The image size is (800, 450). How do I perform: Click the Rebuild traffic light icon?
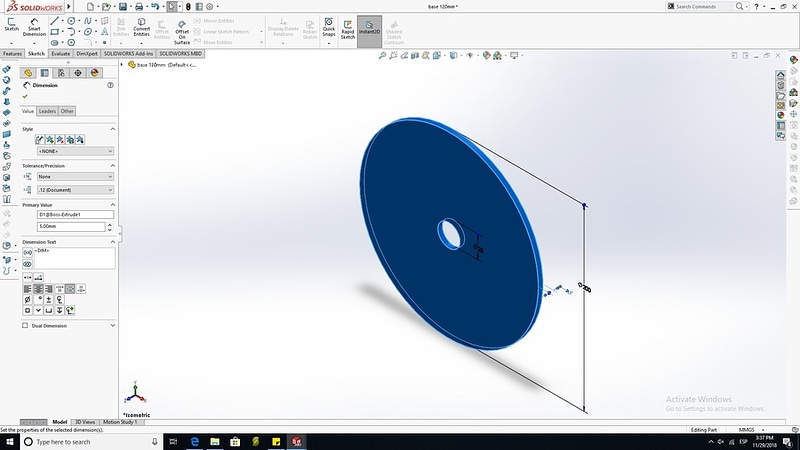(188, 7)
